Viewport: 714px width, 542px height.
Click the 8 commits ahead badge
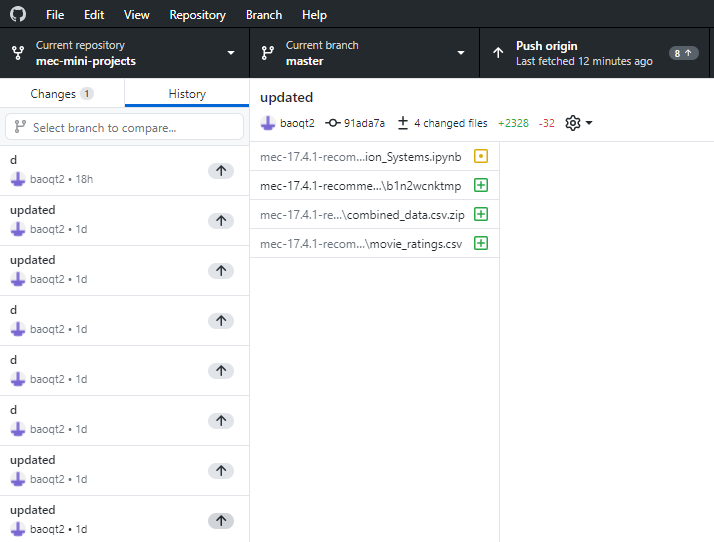tap(683, 53)
